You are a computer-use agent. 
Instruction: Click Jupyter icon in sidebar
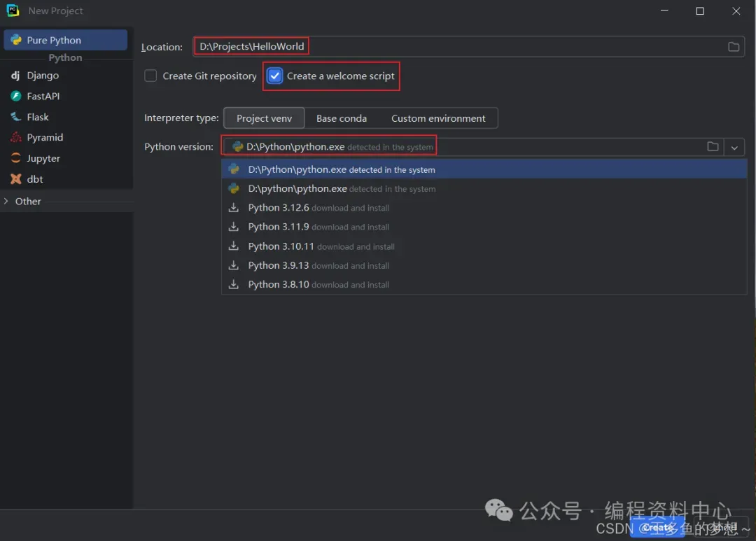coord(16,158)
